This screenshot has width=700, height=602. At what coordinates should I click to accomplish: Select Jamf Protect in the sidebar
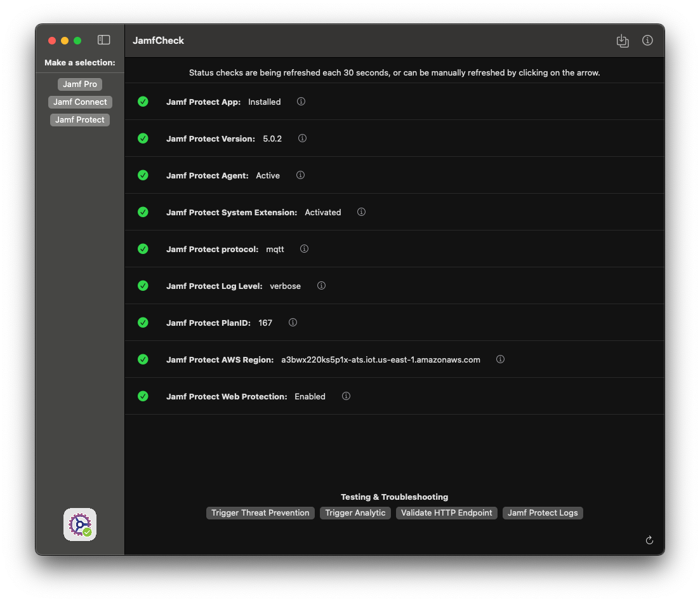tap(80, 119)
